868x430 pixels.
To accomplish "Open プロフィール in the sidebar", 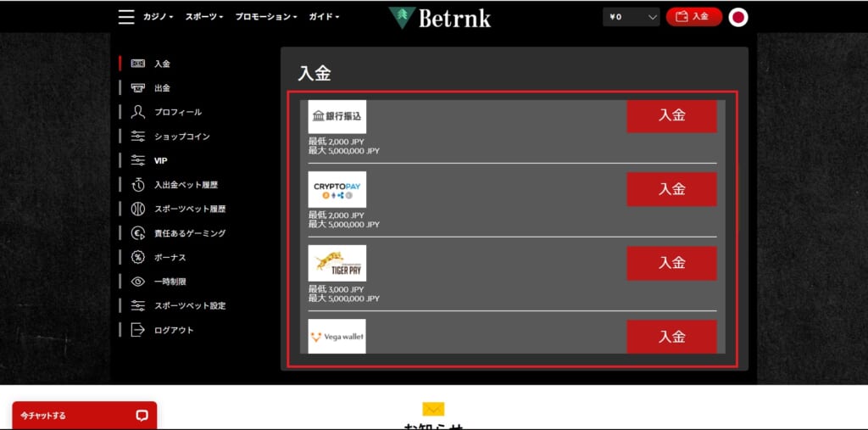I will [178, 112].
